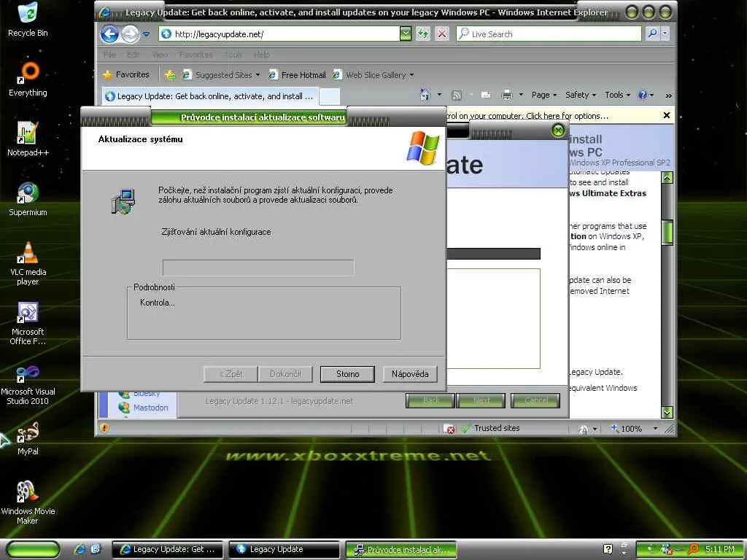Click the Back arrow in Internet Explorer
The width and height of the screenshot is (747, 560).
coord(109,34)
